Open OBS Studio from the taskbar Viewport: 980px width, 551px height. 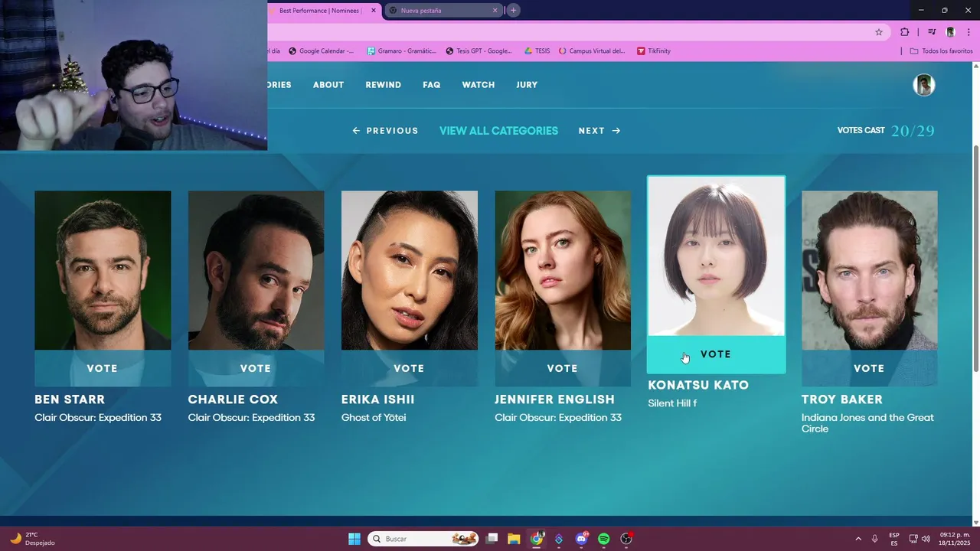point(626,539)
